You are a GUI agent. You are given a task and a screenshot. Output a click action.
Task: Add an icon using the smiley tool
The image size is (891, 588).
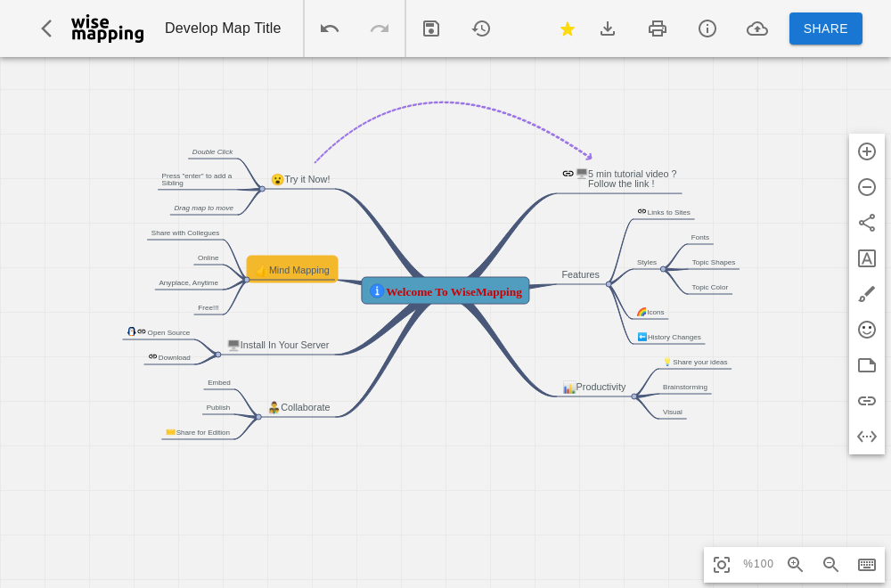pos(867,330)
